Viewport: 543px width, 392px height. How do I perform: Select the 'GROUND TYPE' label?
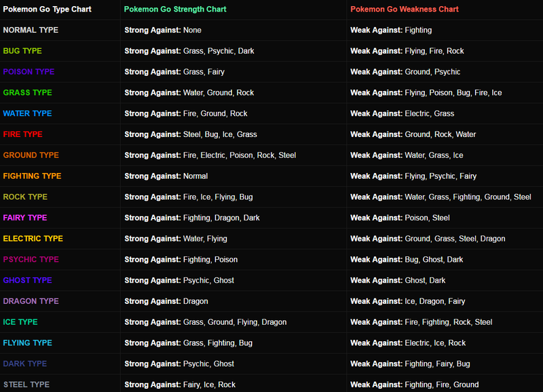tap(31, 155)
